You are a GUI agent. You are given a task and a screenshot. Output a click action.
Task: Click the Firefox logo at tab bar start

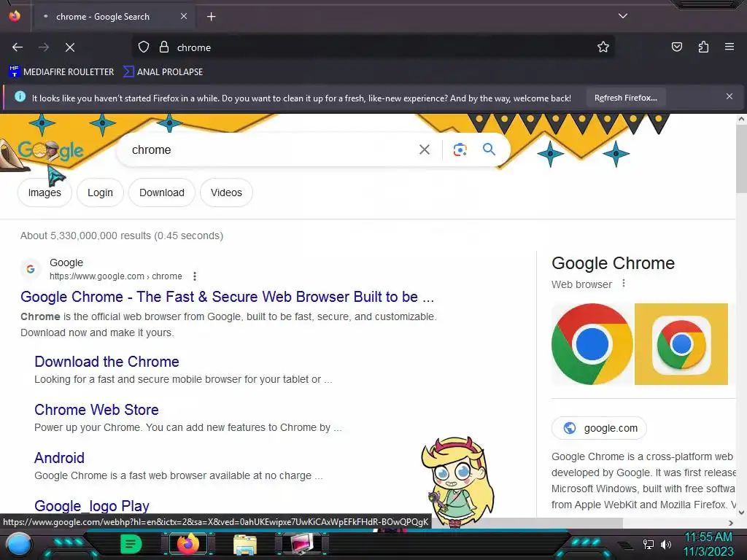(x=15, y=16)
